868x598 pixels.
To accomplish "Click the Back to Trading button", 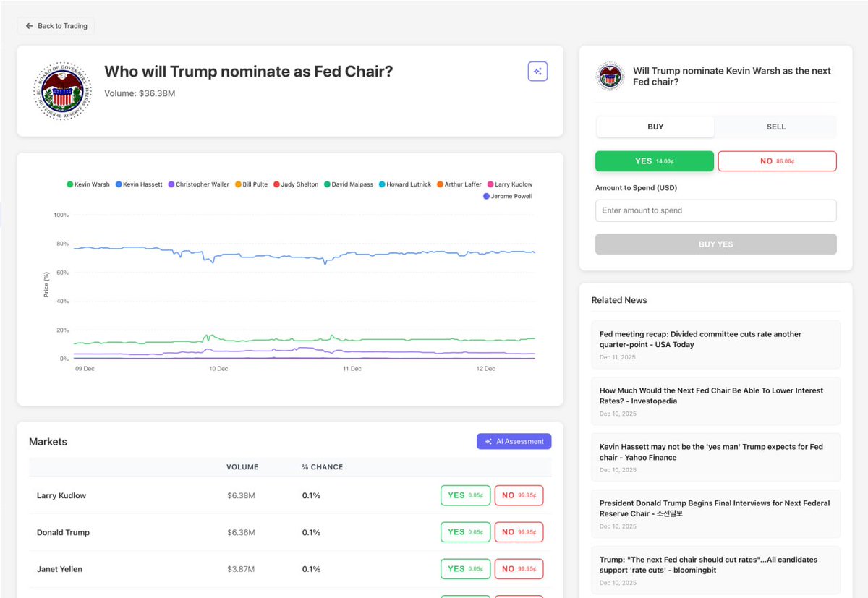I will 56,26.
